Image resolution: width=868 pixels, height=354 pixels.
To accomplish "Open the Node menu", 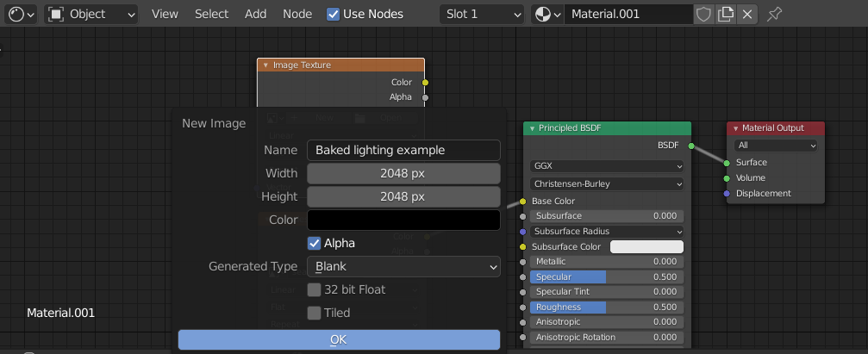I will (x=297, y=14).
